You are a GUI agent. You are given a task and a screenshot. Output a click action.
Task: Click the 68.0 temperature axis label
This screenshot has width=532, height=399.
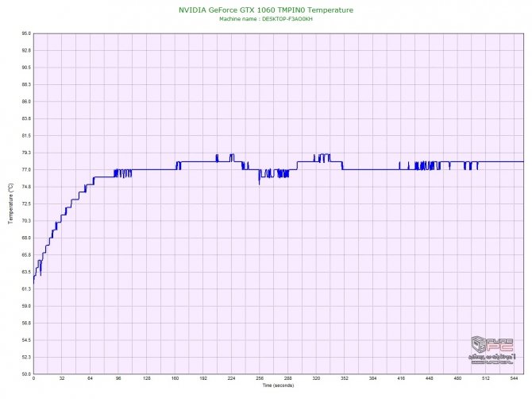point(26,238)
